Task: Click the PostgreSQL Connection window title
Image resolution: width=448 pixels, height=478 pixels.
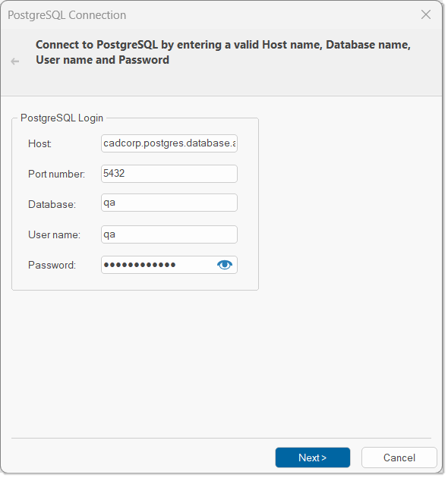Action: click(67, 15)
